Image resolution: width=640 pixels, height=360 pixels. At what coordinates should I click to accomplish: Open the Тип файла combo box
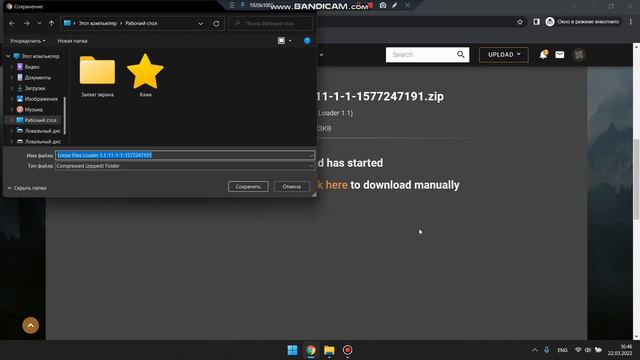click(184, 166)
